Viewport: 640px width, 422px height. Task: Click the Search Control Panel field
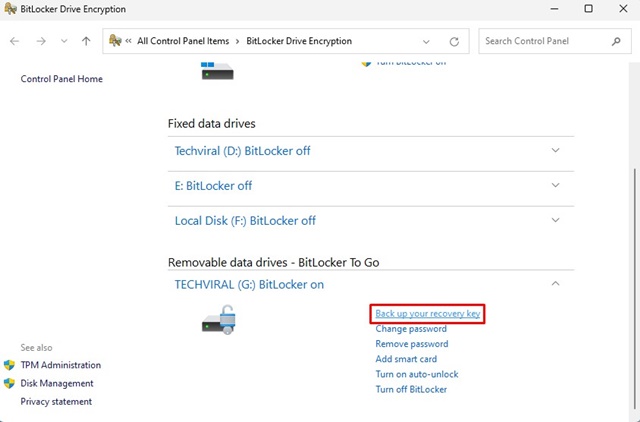555,41
